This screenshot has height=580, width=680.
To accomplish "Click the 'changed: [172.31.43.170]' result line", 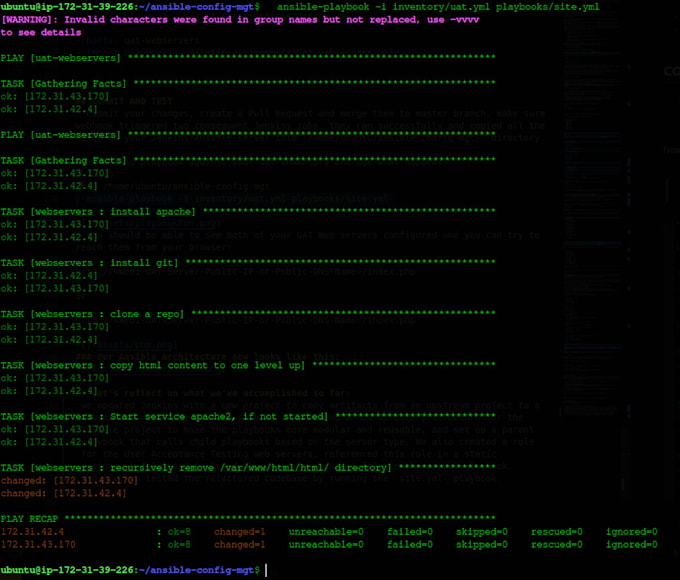I will point(69,481).
